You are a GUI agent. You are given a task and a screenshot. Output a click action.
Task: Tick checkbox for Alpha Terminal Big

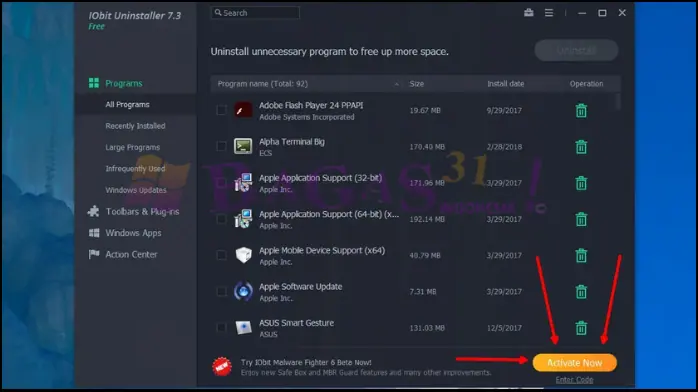(x=221, y=146)
